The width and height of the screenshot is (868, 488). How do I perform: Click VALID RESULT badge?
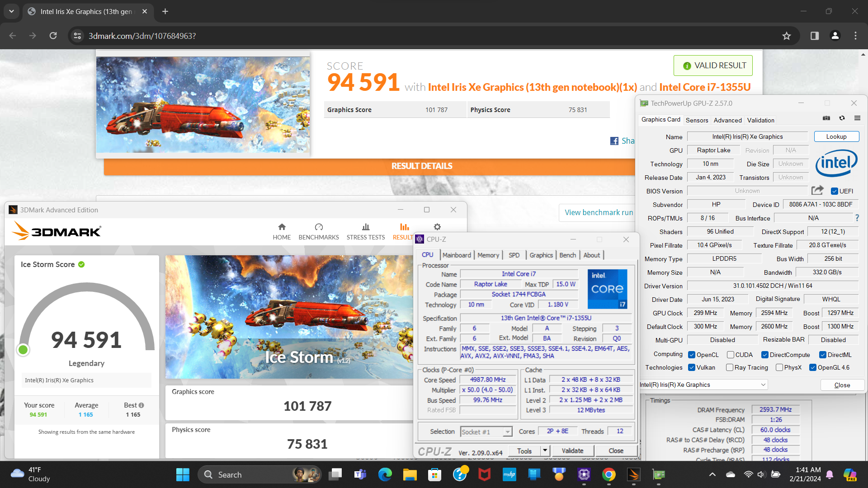coord(713,66)
